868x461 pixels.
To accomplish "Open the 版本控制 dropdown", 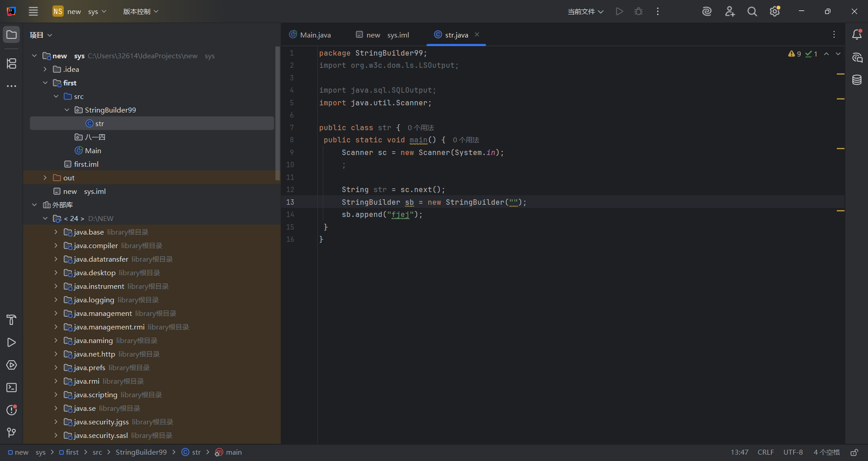I will click(x=141, y=12).
